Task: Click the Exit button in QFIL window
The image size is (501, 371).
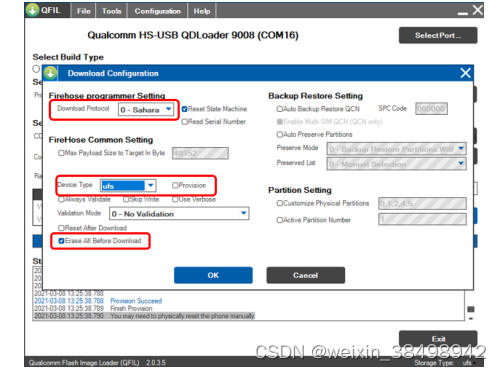Action: 438,338
